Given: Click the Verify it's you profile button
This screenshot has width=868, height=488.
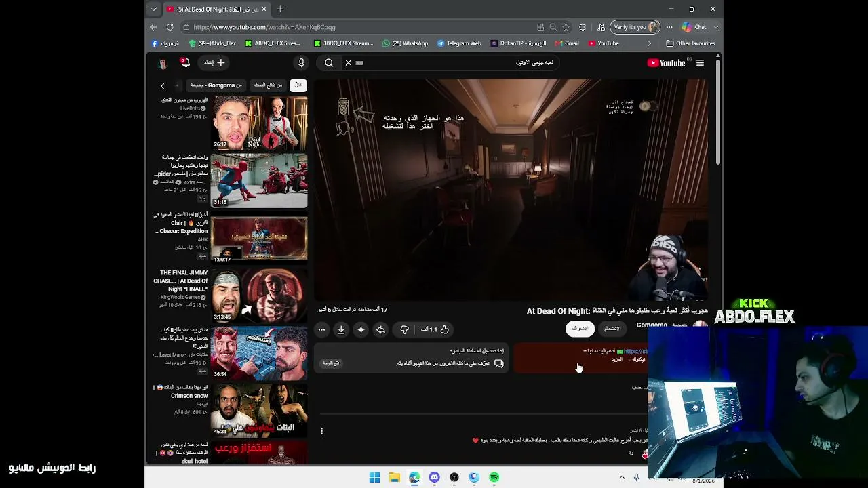Looking at the screenshot, I should (635, 27).
